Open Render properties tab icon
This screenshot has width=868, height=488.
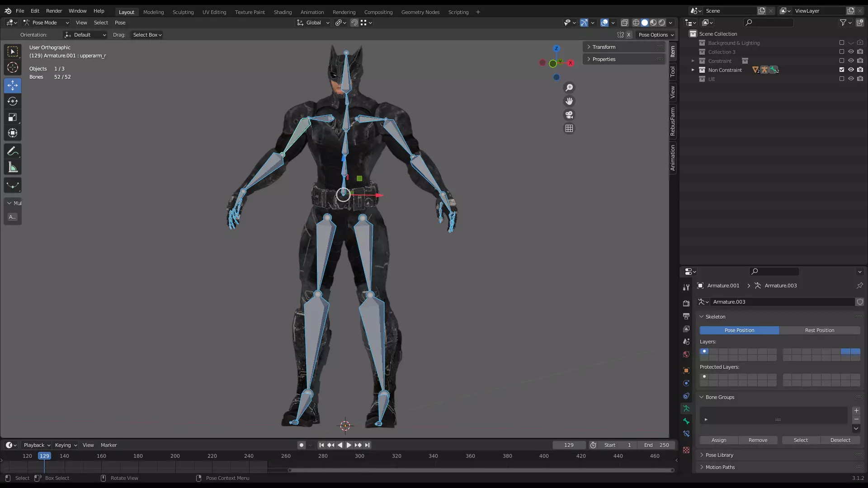(686, 303)
